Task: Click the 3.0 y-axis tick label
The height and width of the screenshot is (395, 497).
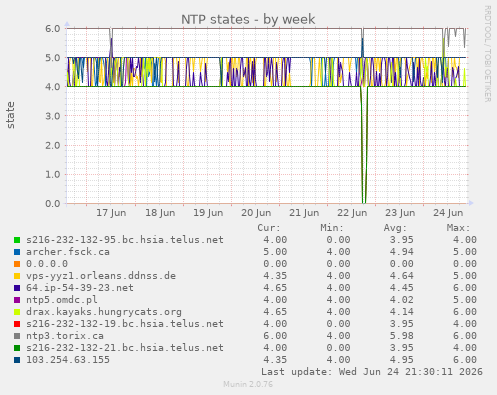Action: coord(53,116)
